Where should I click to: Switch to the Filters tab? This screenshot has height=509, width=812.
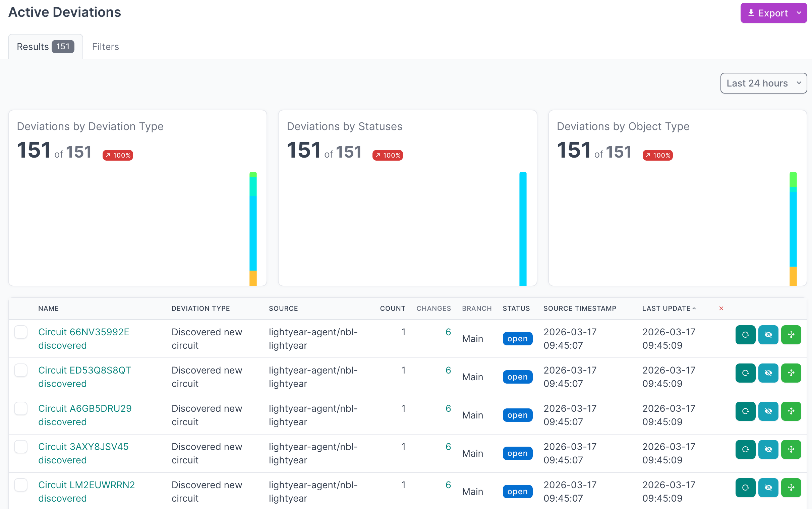(x=105, y=47)
